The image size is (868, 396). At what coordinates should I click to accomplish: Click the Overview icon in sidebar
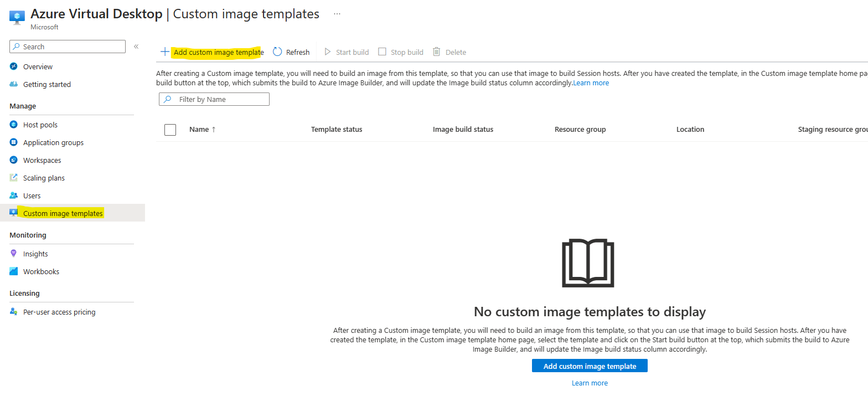(14, 66)
